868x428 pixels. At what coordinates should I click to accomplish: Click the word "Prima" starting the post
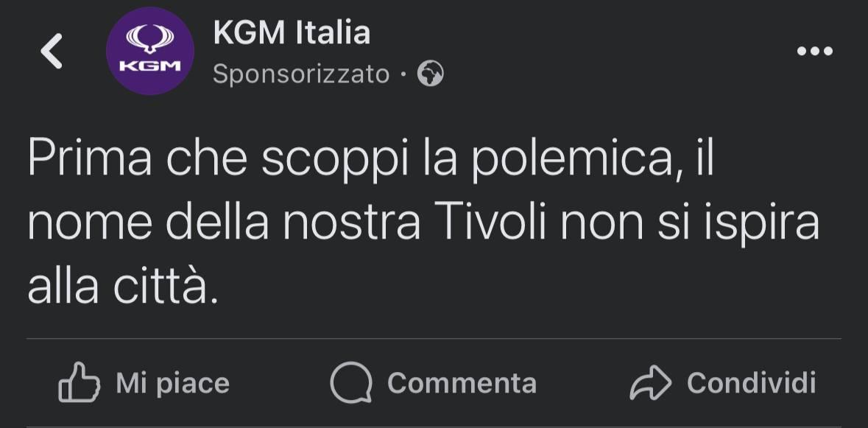point(90,160)
